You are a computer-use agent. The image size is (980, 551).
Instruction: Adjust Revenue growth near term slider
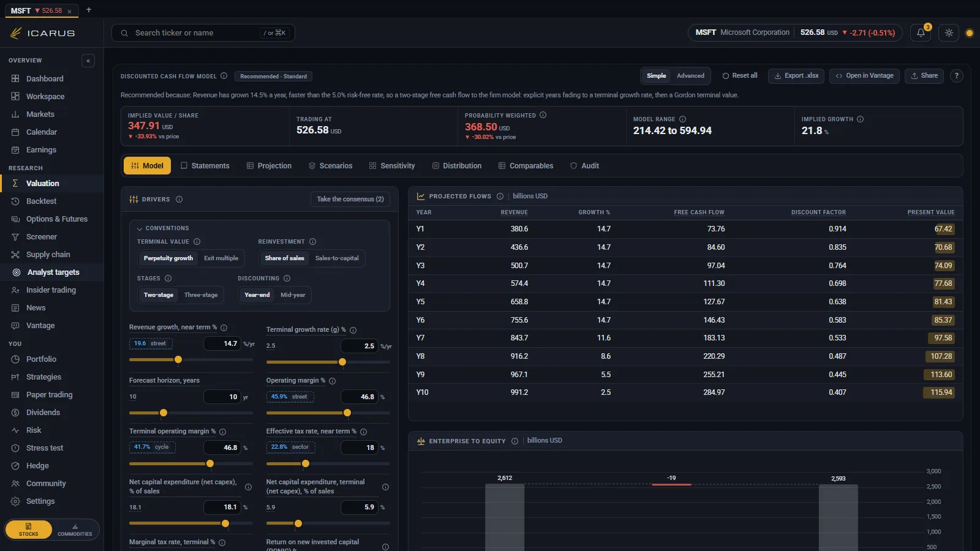(x=190, y=360)
